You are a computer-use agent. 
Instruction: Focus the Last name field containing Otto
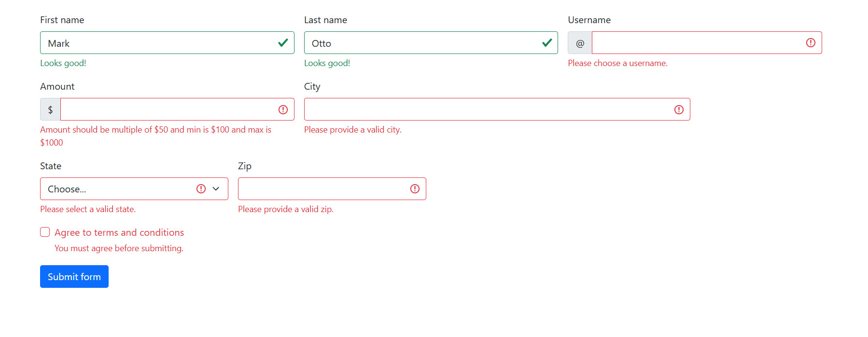[x=420, y=43]
